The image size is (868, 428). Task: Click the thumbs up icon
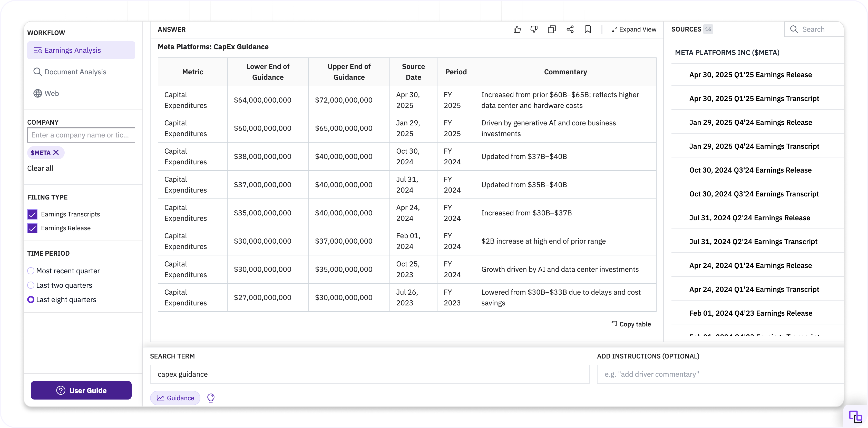tap(517, 29)
